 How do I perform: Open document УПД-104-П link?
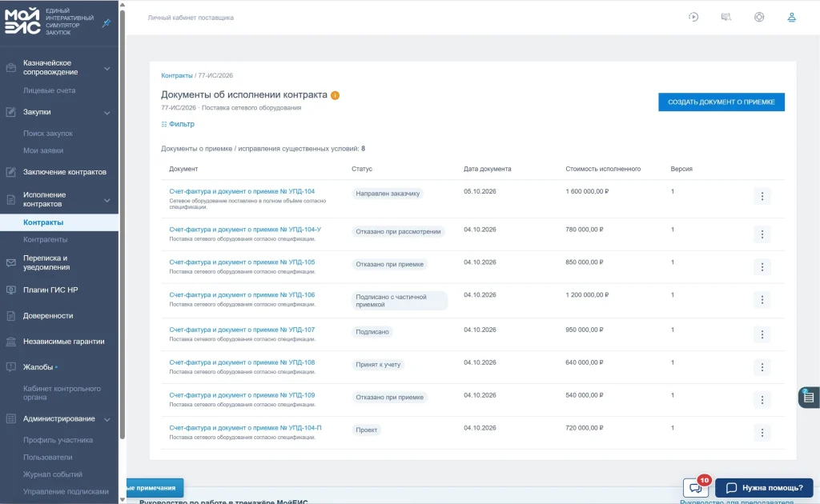245,428
